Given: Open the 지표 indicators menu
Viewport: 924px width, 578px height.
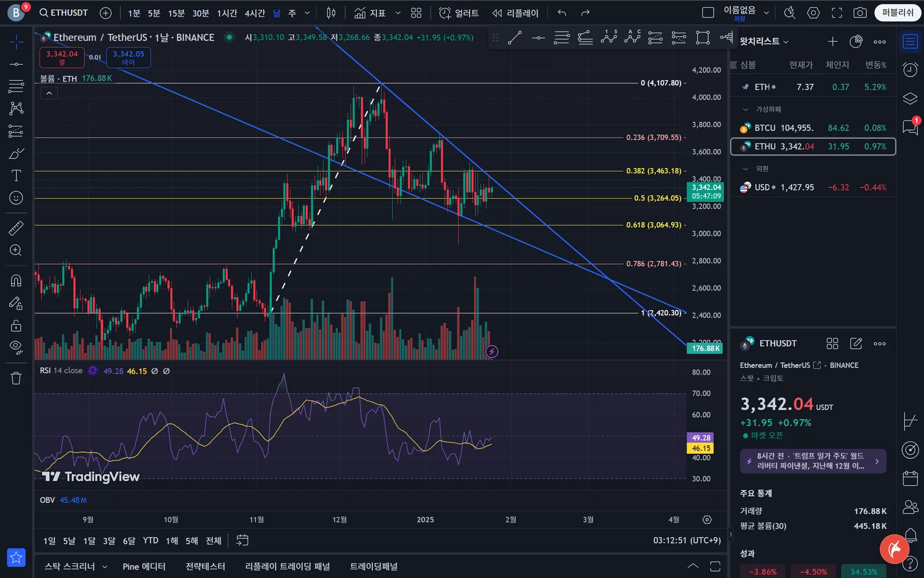Looking at the screenshot, I should pos(370,13).
